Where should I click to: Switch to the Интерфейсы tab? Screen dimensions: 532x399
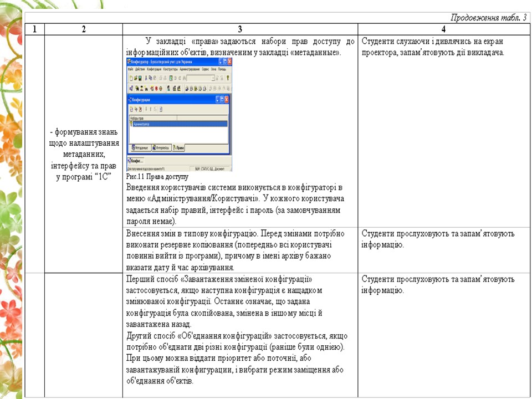(161, 148)
